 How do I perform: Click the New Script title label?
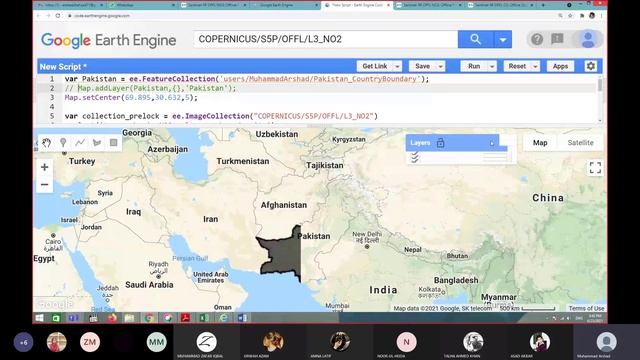pyautogui.click(x=63, y=67)
